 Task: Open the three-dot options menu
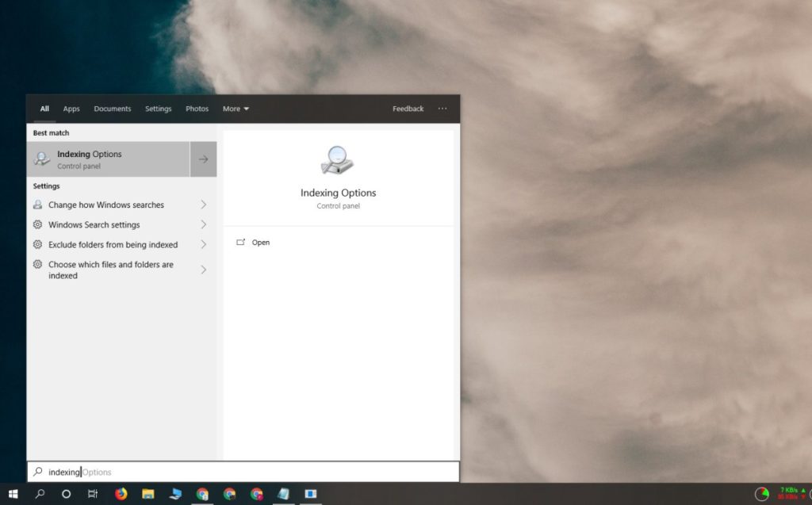pyautogui.click(x=442, y=109)
